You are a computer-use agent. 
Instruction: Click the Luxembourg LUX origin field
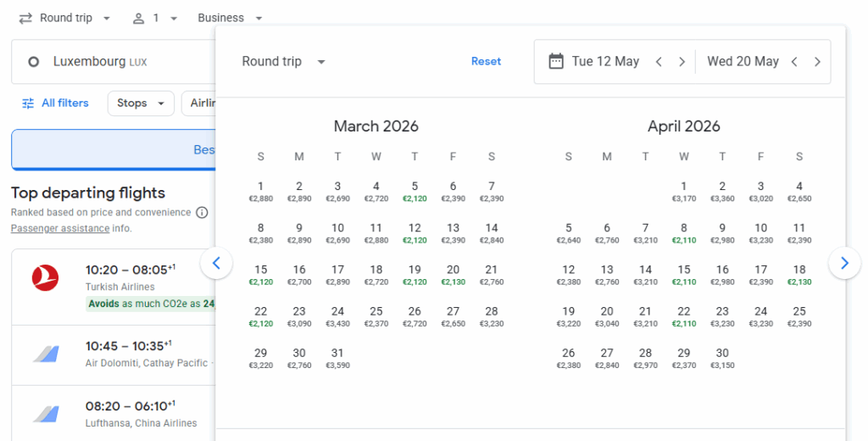[114, 62]
